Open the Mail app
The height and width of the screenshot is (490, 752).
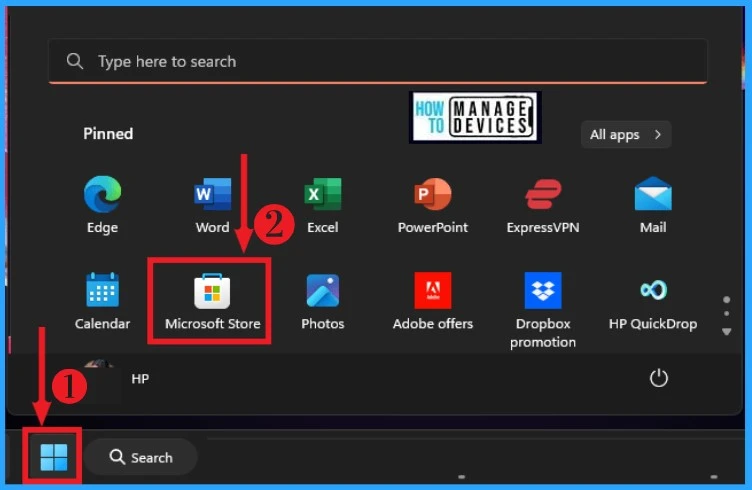(653, 205)
